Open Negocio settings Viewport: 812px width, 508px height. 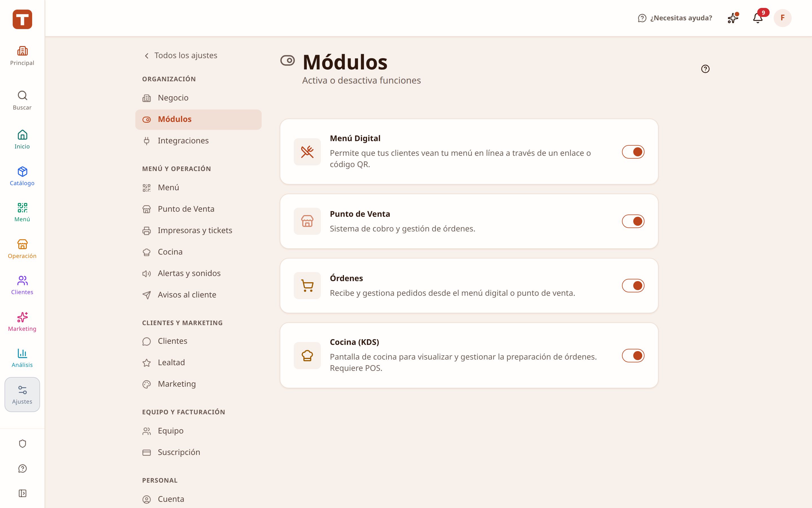coord(198,98)
